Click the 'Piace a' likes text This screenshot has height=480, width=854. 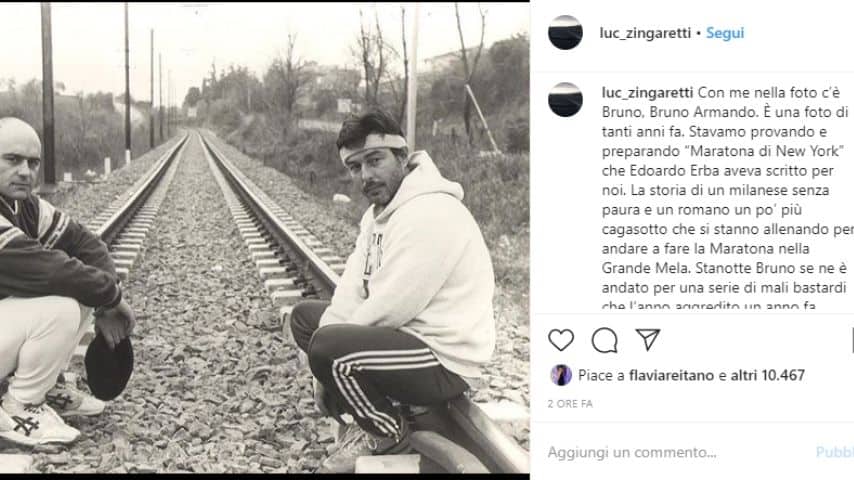pyautogui.click(x=601, y=375)
